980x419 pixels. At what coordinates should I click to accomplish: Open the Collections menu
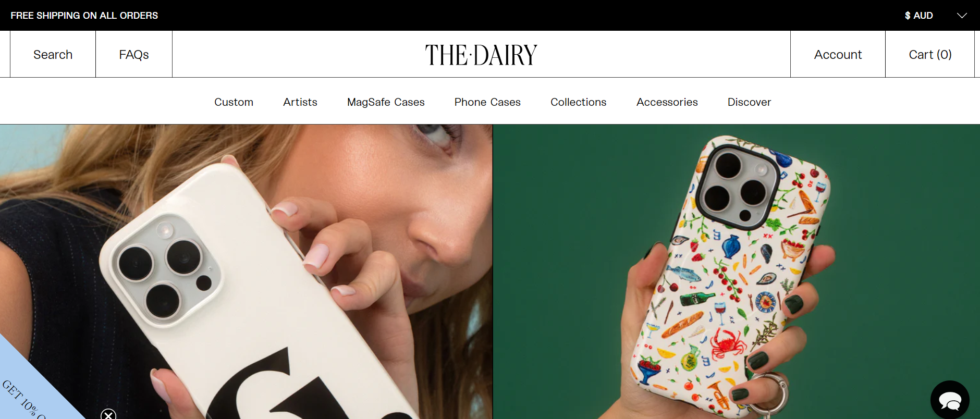click(579, 102)
